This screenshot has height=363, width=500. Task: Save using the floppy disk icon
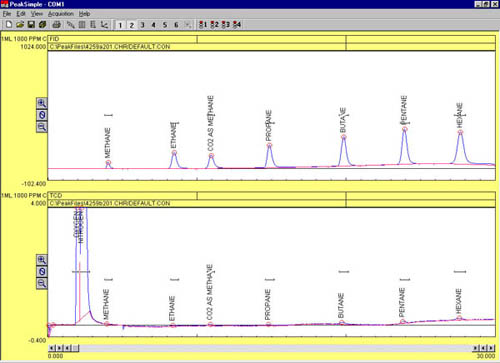31,25
